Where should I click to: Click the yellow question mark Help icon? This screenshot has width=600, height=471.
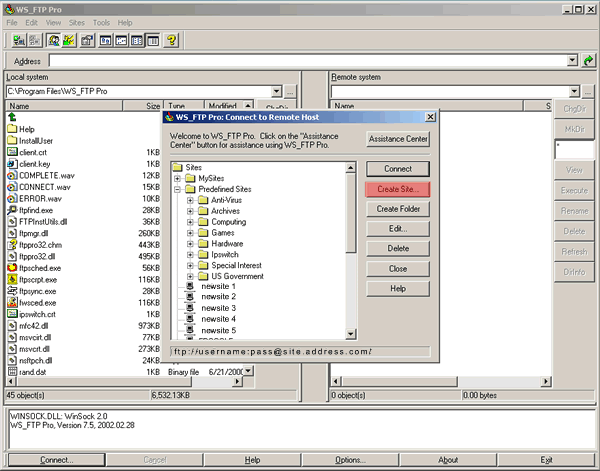pyautogui.click(x=171, y=40)
